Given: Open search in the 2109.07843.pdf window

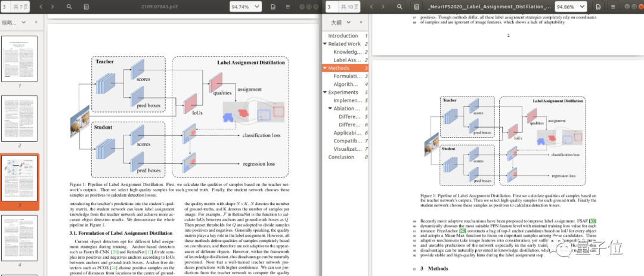Looking at the screenshot, I should [69, 7].
